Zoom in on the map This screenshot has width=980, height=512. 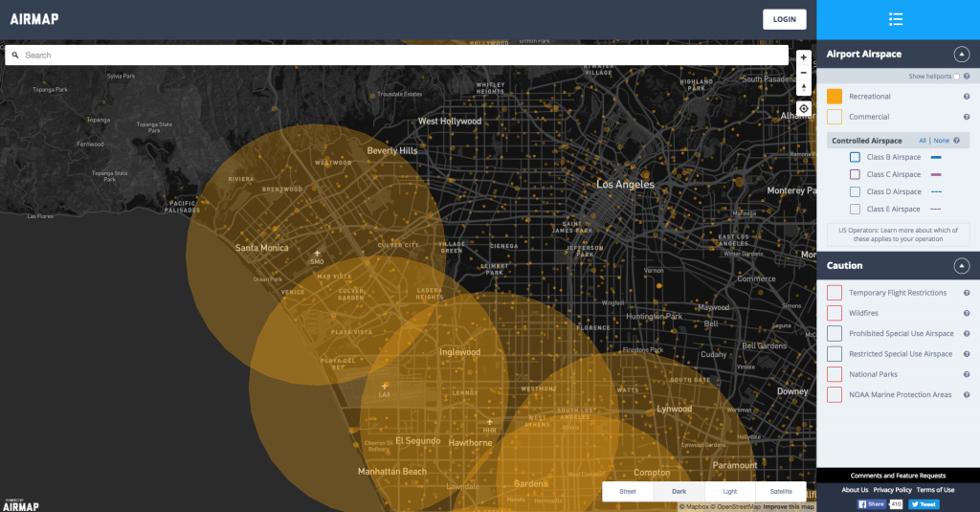pyautogui.click(x=804, y=57)
